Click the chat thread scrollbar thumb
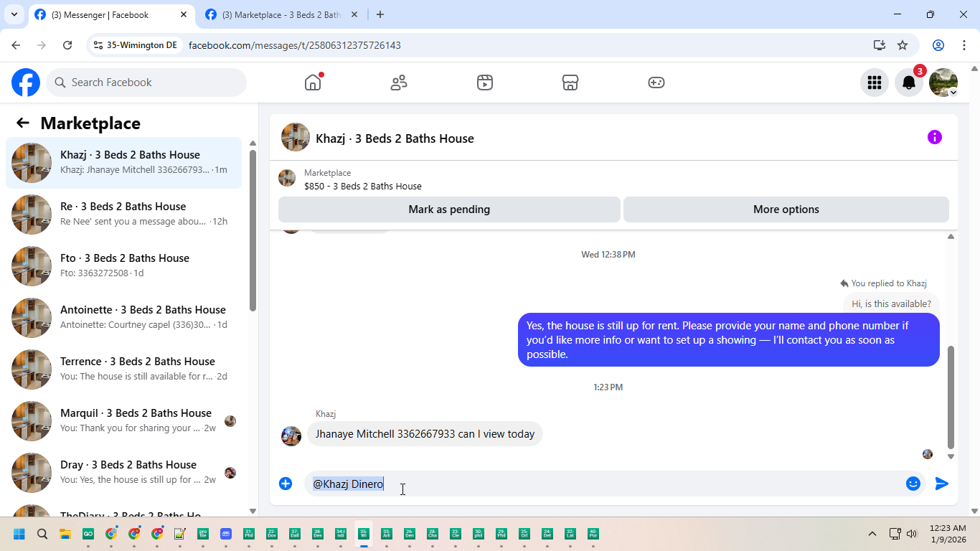980x551 pixels. pyautogui.click(x=951, y=397)
